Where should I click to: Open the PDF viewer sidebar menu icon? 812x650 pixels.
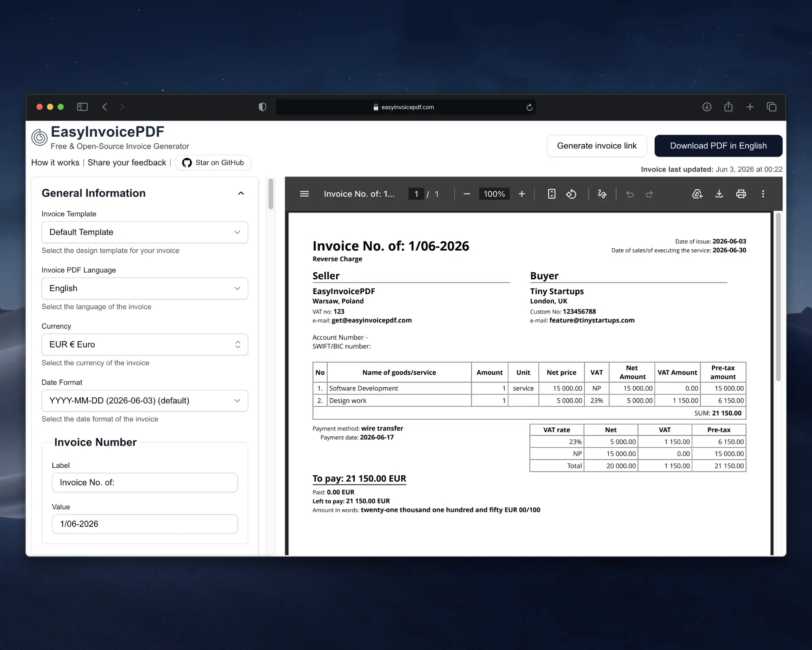[x=304, y=194]
